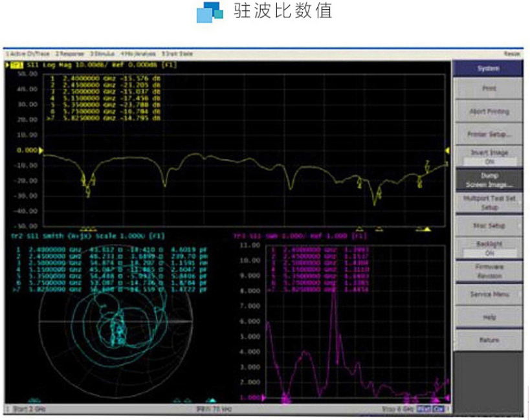The image size is (530, 420).
Task: Click the active yellow stimulus triangle below Log Mag
Action: (428, 230)
